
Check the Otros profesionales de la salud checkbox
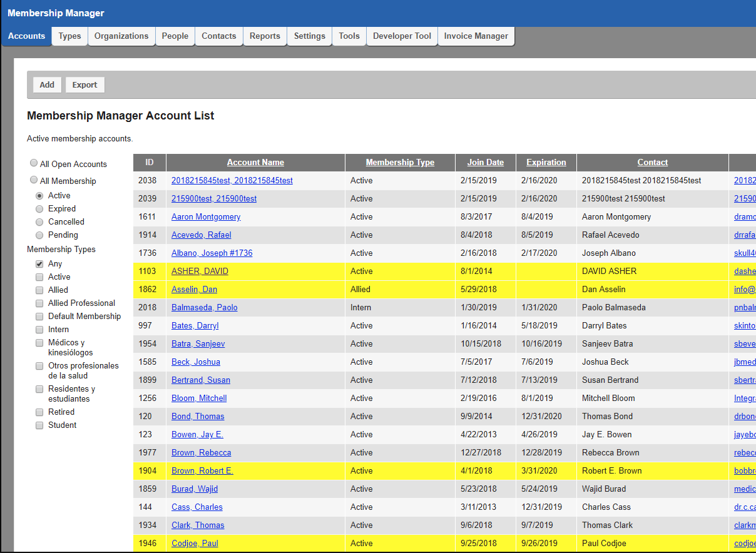tap(39, 366)
